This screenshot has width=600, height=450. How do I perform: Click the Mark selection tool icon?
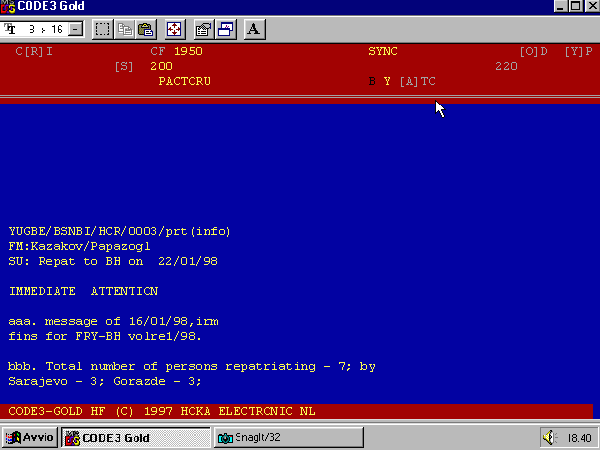click(102, 29)
